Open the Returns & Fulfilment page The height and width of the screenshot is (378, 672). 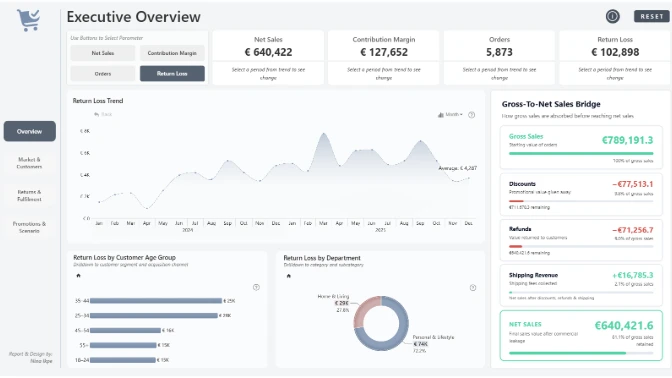point(29,195)
